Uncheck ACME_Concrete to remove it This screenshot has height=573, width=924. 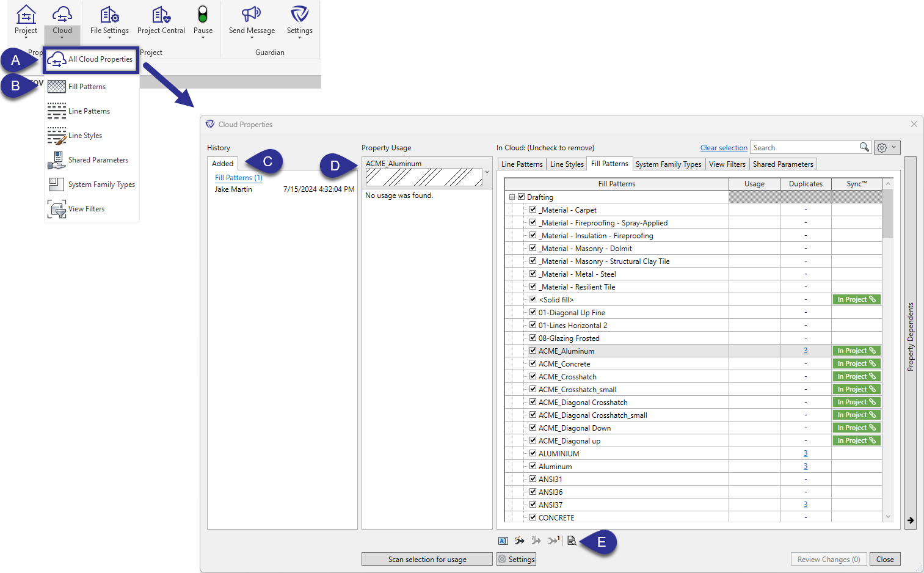(533, 363)
